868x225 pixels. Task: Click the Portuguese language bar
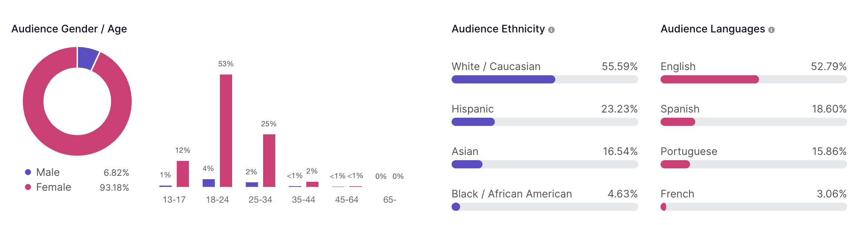[753, 164]
